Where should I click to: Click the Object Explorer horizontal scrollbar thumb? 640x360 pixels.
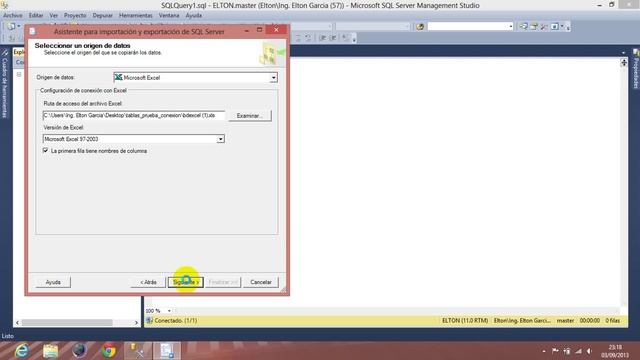pos(67,322)
